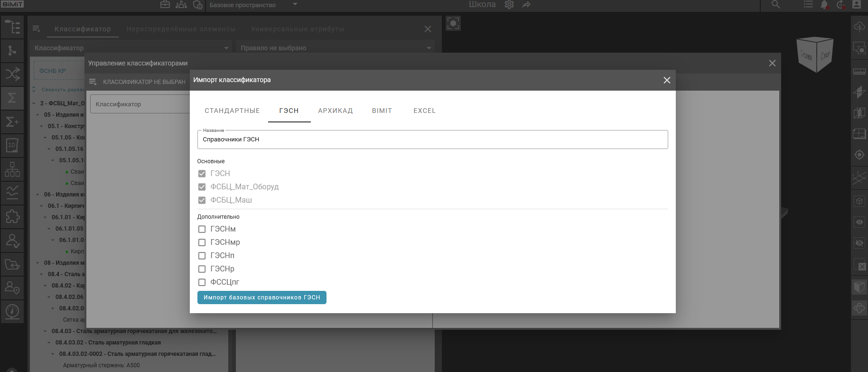Image resolution: width=868 pixels, height=372 pixels.
Task: Switch to the СТАНДАРТНЫЕ tab
Action: click(232, 111)
